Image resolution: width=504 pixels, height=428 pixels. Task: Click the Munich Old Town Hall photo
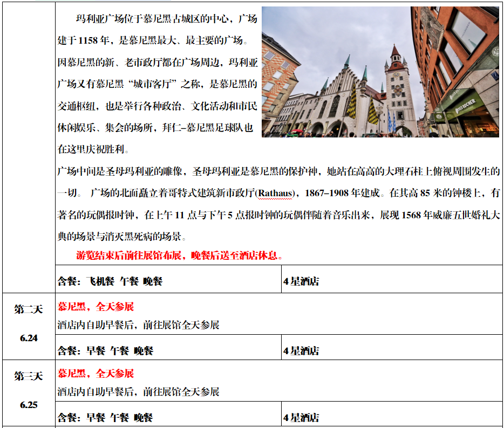[380, 72]
